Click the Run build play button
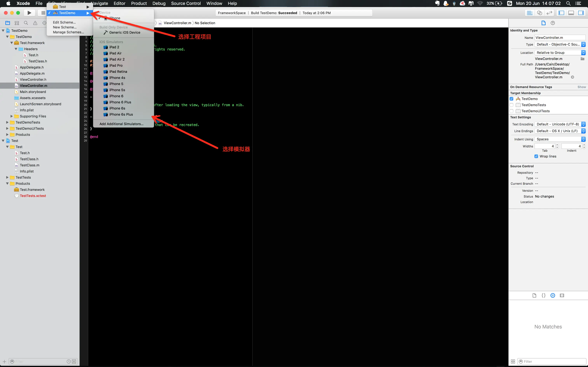Viewport: 588px width, 367px height. 29,13
